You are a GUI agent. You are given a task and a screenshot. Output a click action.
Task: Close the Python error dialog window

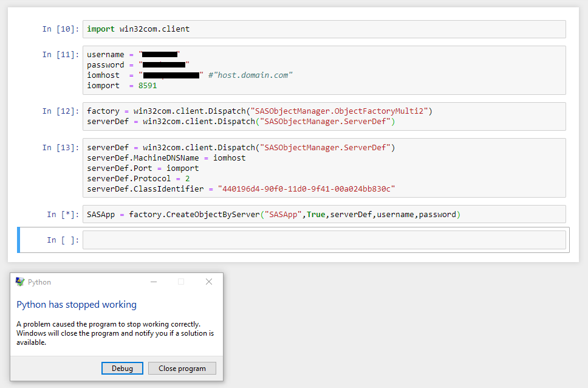pyautogui.click(x=209, y=282)
